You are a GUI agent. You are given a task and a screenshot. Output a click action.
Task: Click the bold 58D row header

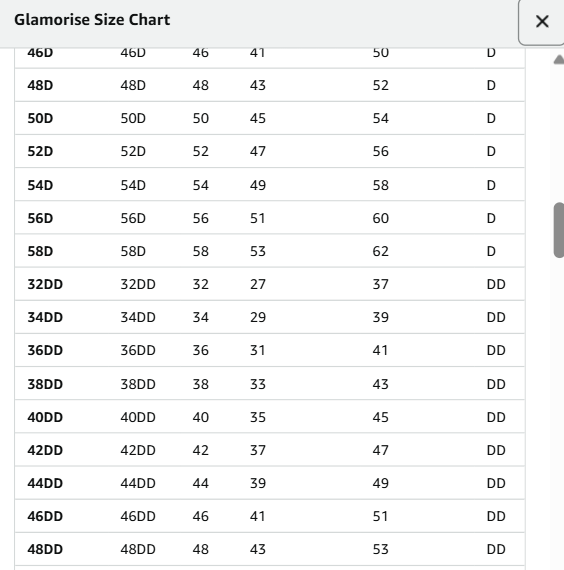pyautogui.click(x=40, y=252)
